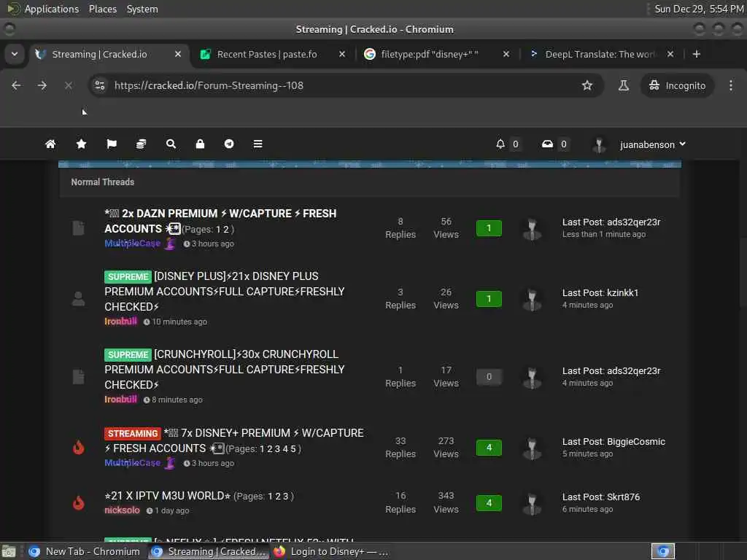This screenshot has height=560, width=747.
Task: Click the clock Sun Dec 29 5:54 PM
Action: (699, 9)
